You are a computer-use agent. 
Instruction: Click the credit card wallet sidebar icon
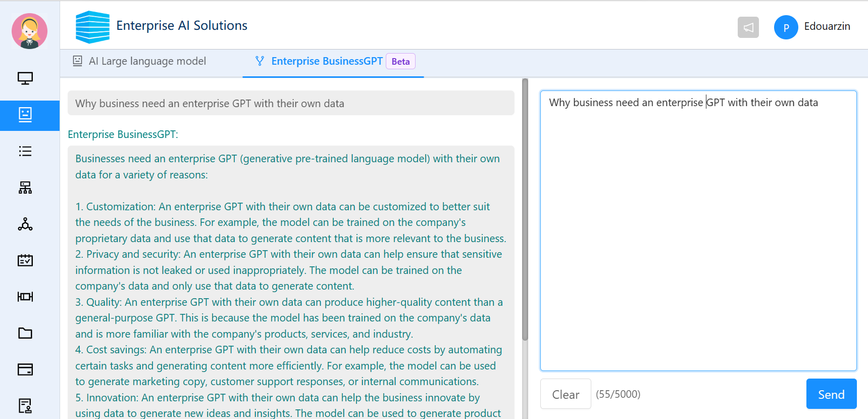(25, 369)
